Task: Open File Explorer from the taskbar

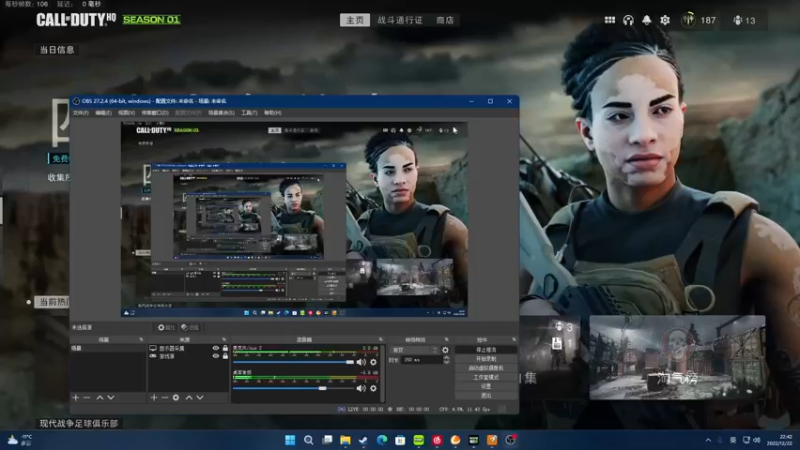Action: click(x=345, y=440)
